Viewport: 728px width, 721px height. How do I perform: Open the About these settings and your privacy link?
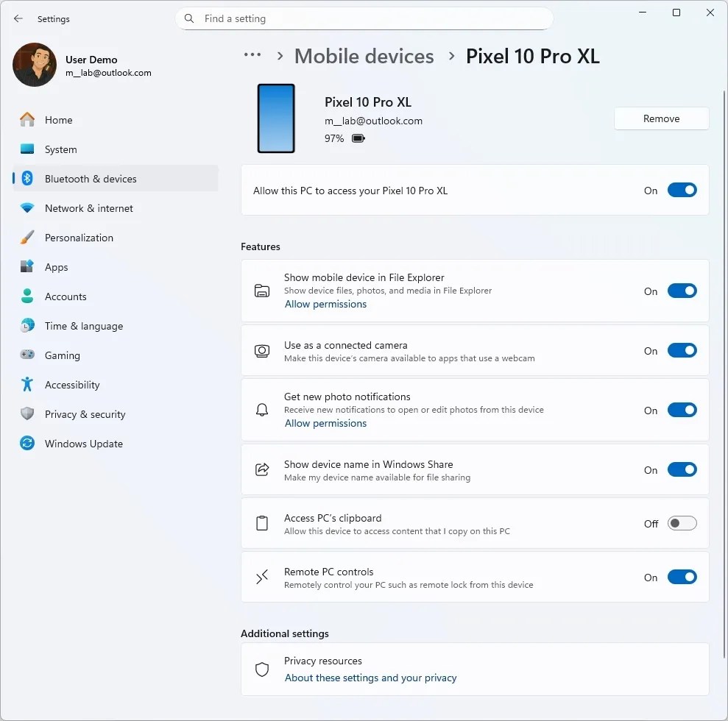pyautogui.click(x=370, y=678)
